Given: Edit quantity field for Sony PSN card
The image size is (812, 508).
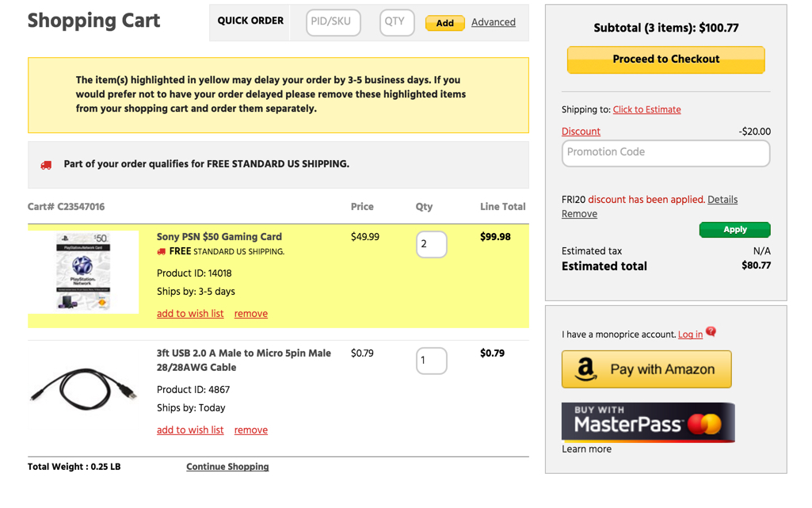Looking at the screenshot, I should (x=432, y=244).
